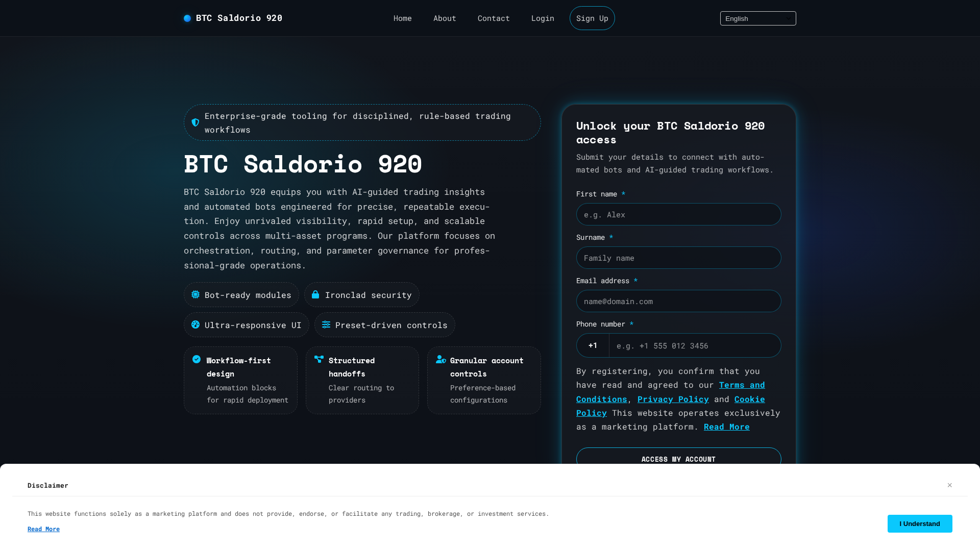
Task: Click the text 'Automation blocks for rapid deployment'
Action: (x=248, y=394)
